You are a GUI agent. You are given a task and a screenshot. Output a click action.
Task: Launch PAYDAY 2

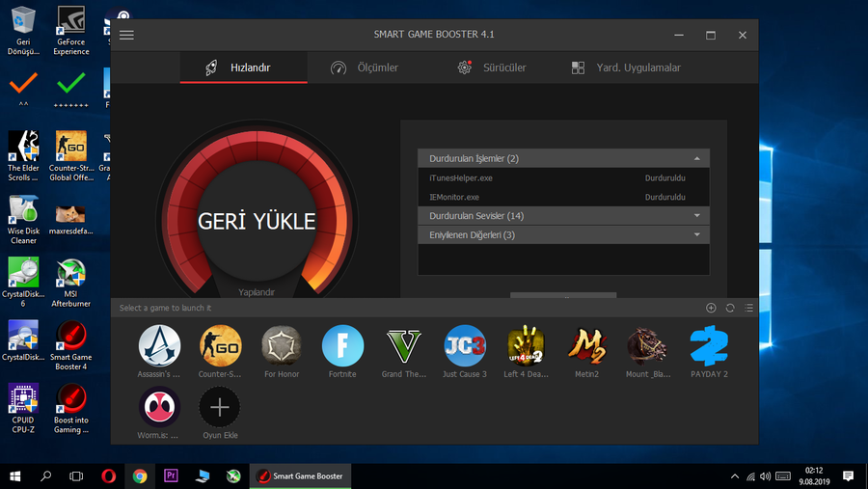point(709,351)
